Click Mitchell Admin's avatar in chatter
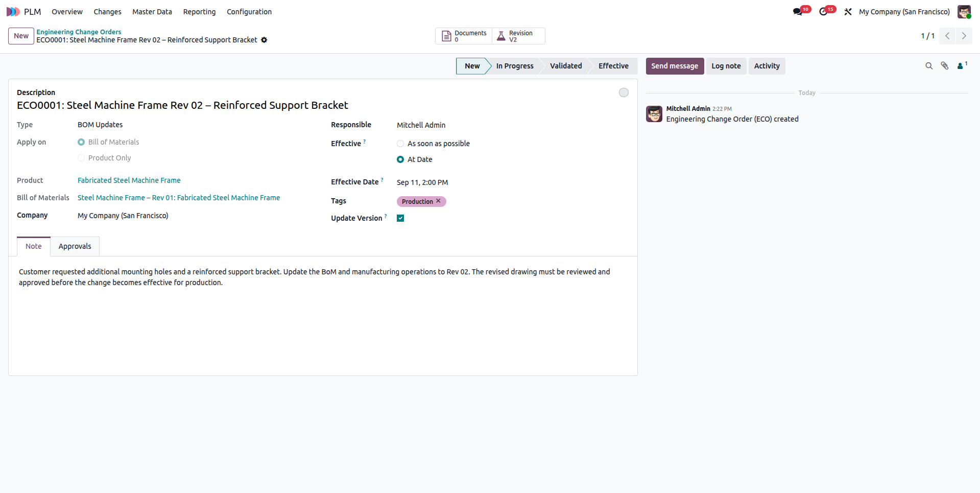This screenshot has height=493, width=980. tap(654, 114)
